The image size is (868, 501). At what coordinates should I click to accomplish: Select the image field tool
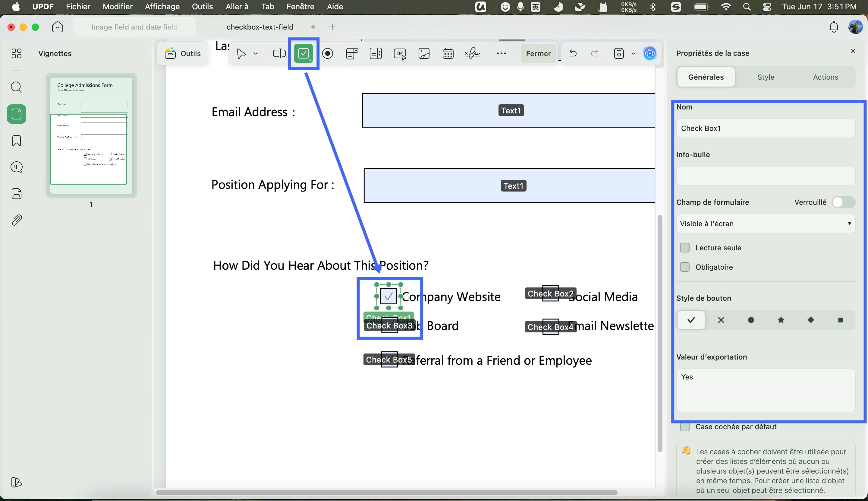click(424, 53)
